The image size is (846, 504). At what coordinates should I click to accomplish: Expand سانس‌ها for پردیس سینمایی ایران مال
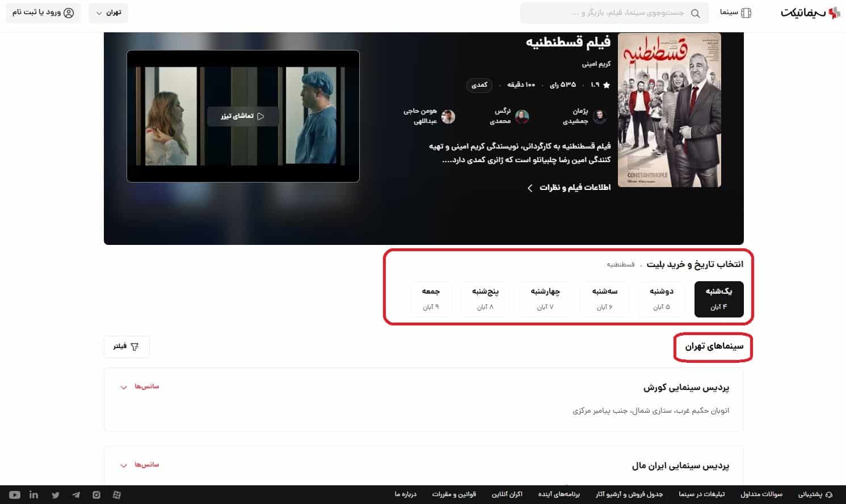click(138, 465)
